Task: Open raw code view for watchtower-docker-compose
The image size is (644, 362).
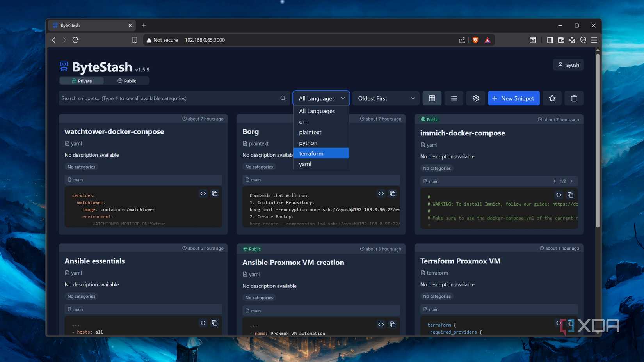Action: (203, 193)
